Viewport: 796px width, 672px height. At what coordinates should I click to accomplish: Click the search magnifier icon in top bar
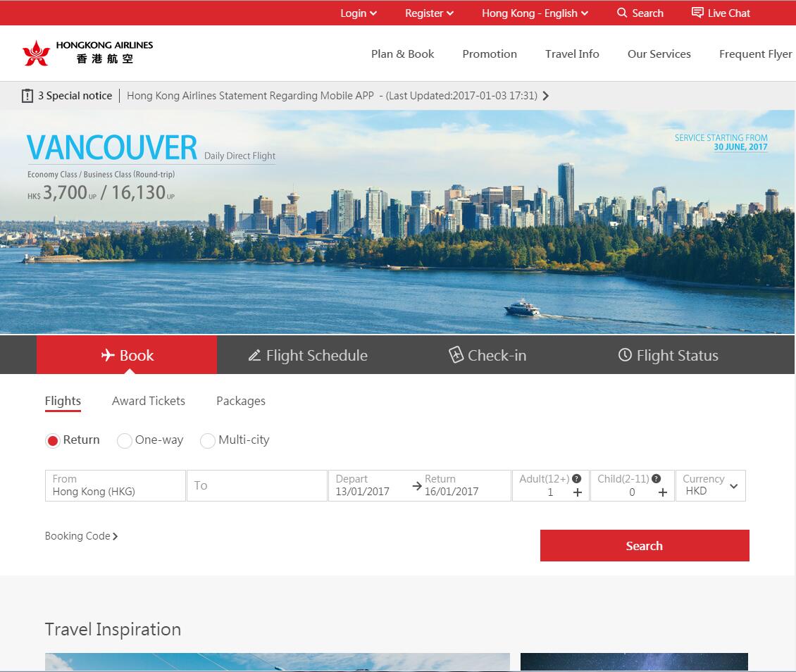(x=622, y=13)
